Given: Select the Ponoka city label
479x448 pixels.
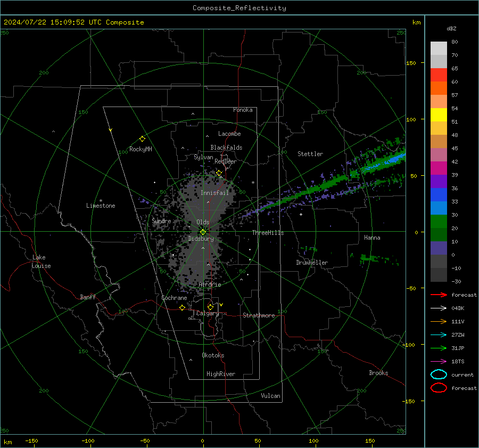Looking at the screenshot, I should [243, 110].
